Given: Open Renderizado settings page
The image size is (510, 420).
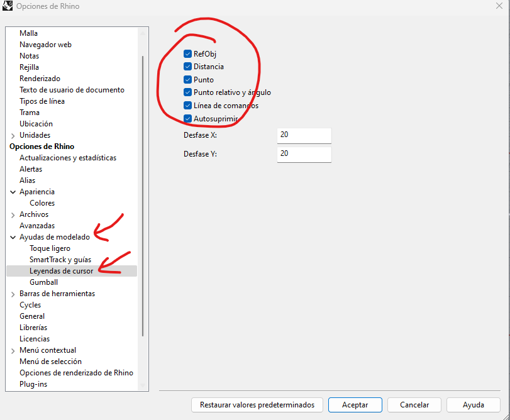Looking at the screenshot, I should coord(40,79).
